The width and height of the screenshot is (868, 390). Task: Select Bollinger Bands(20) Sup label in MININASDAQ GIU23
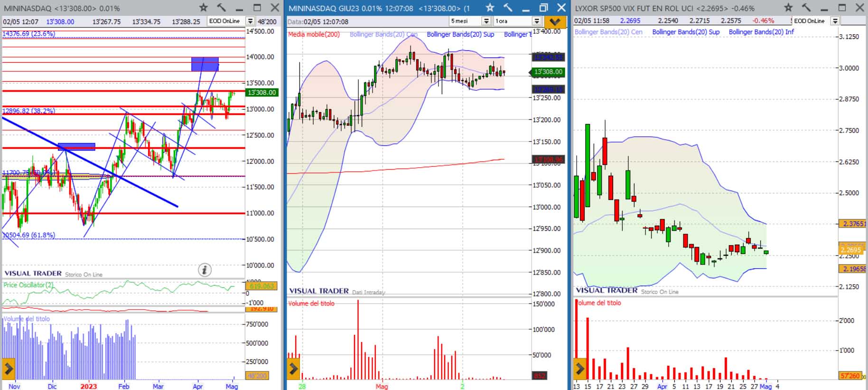click(x=460, y=34)
